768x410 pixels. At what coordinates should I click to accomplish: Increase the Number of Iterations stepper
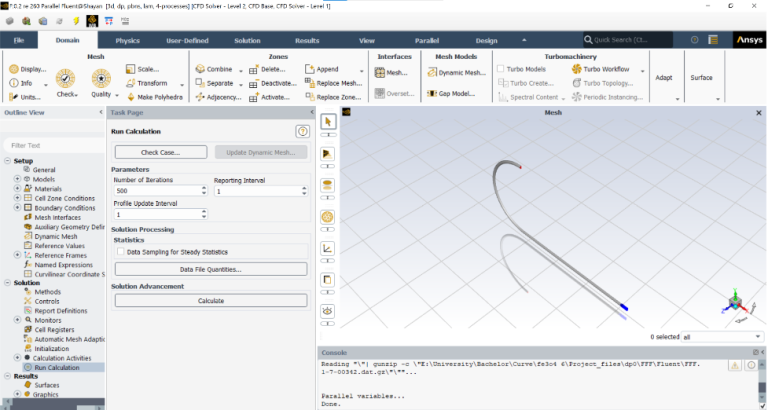[x=204, y=188]
